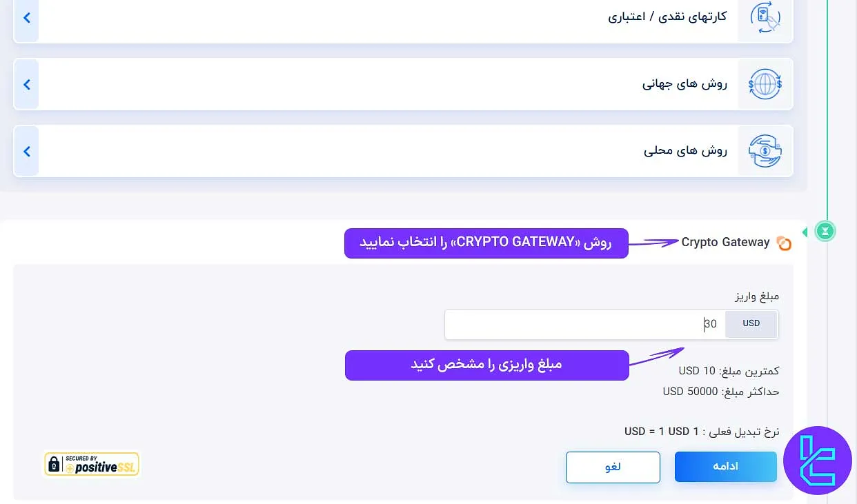This screenshot has width=857, height=504.
Task: Click the purple banner about selecting CRYPTO GATEWAY
Action: [x=486, y=243]
